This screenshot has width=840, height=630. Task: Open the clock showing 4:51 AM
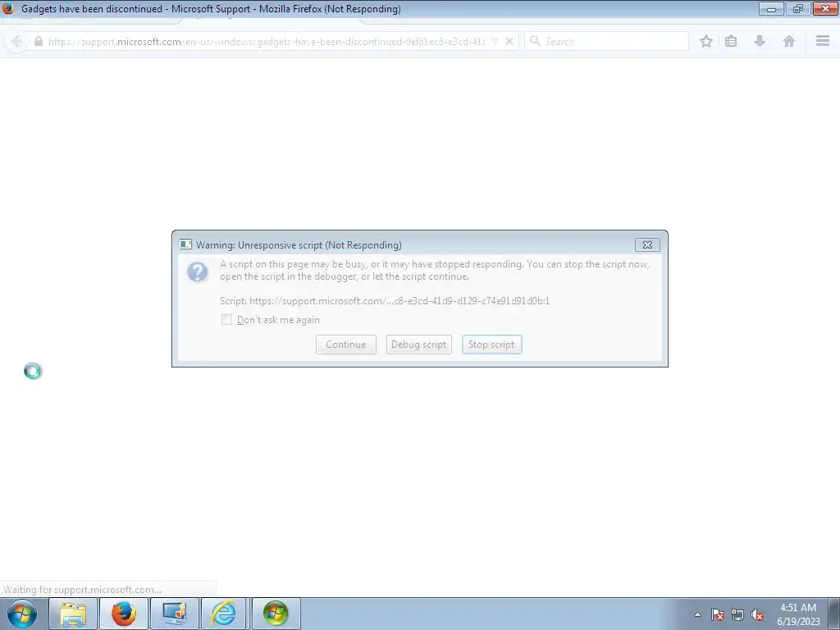[x=798, y=614]
